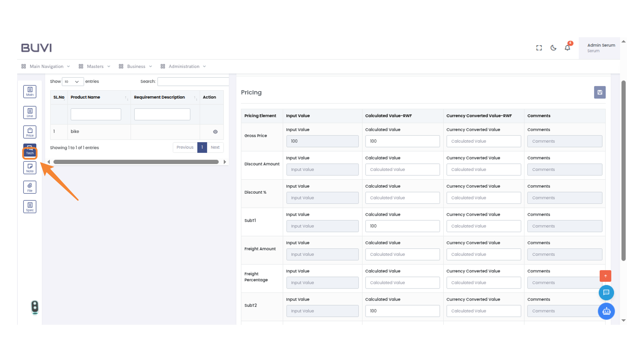Open the notifications bell

pyautogui.click(x=567, y=48)
